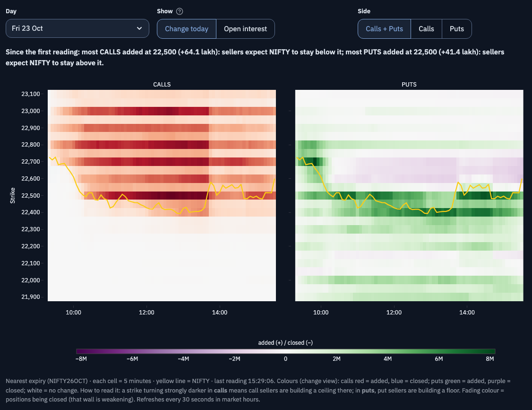Click the 22,100 strike axis label
Image resolution: width=532 pixels, height=410 pixels.
point(31,263)
